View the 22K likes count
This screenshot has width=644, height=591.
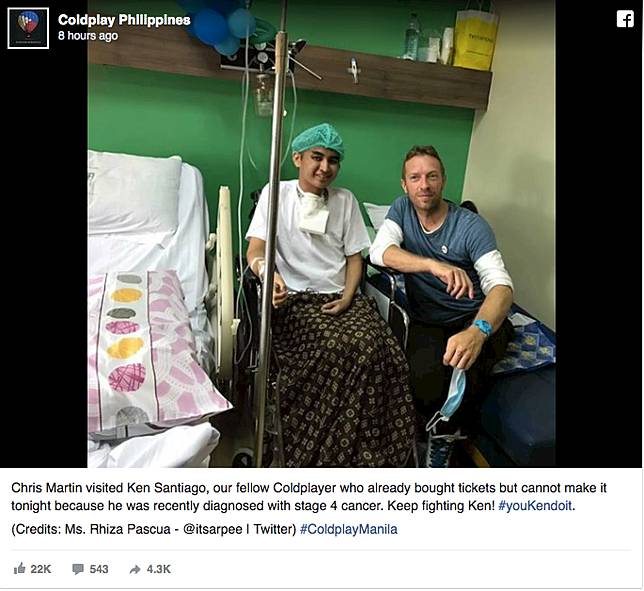pos(41,569)
